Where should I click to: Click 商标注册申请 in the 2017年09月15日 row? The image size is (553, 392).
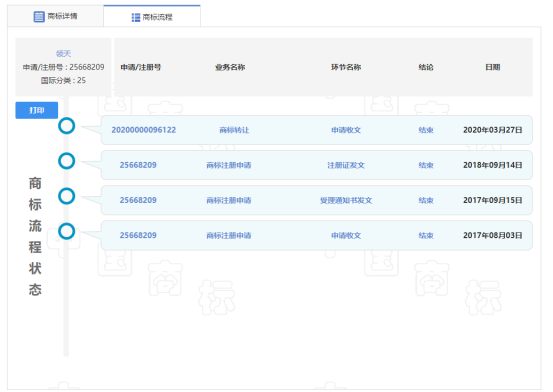(229, 200)
